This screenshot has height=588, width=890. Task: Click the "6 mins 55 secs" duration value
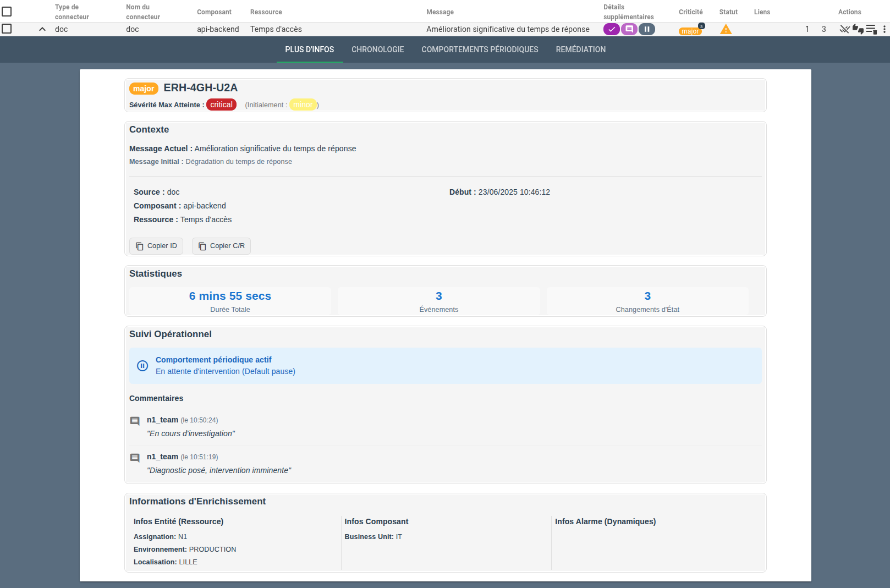click(230, 296)
